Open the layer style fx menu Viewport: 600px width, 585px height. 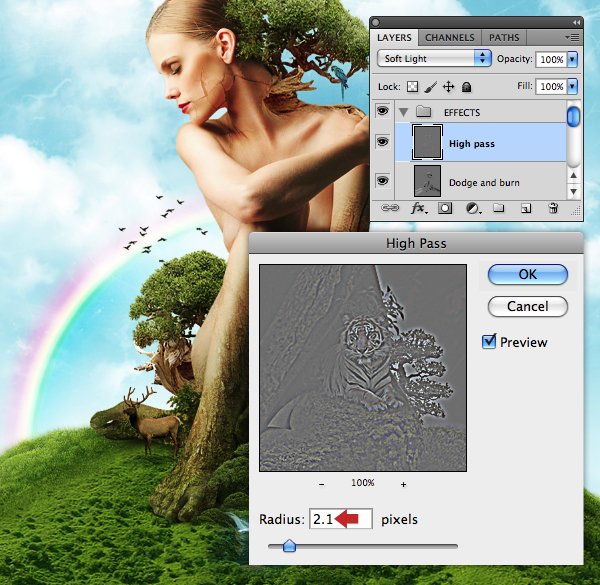419,209
